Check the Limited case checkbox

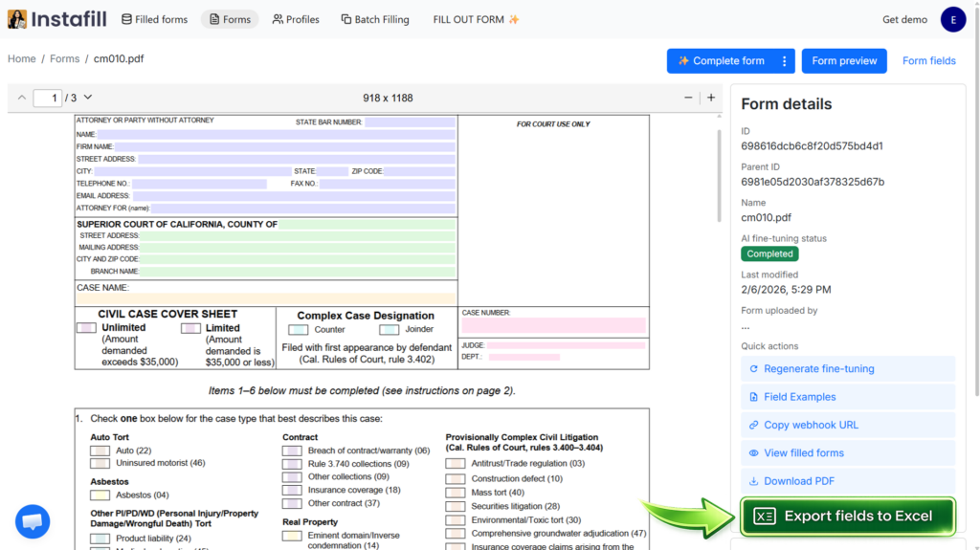coord(190,328)
